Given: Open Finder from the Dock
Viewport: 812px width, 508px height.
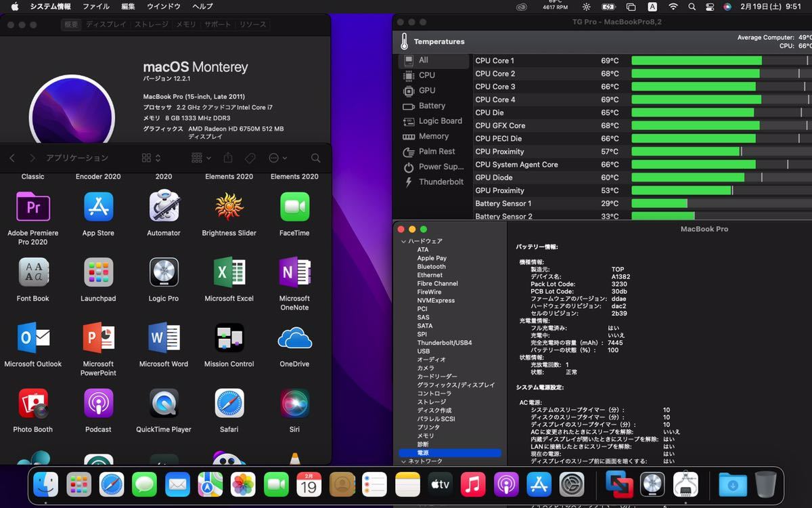Looking at the screenshot, I should (46, 484).
